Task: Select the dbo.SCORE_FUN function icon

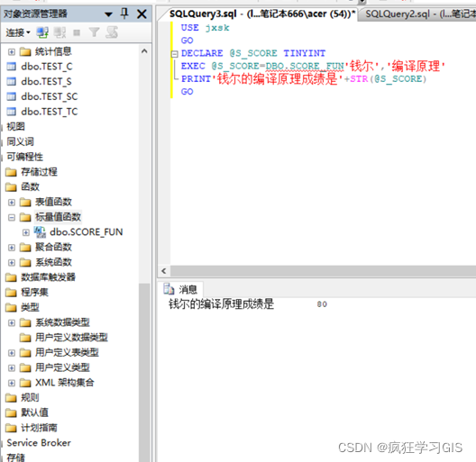Action: click(40, 232)
